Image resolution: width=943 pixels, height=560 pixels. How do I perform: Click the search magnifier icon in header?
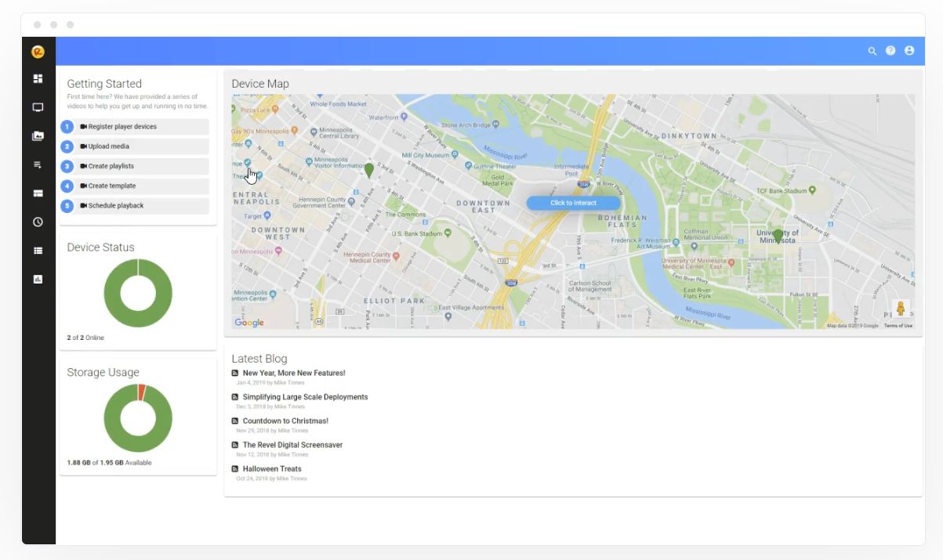coord(872,51)
